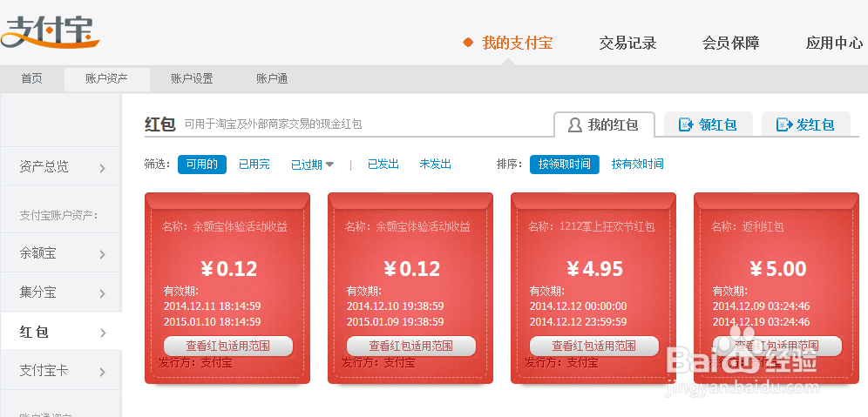Select the 账户资产 sub-navigation tab

pos(107,79)
